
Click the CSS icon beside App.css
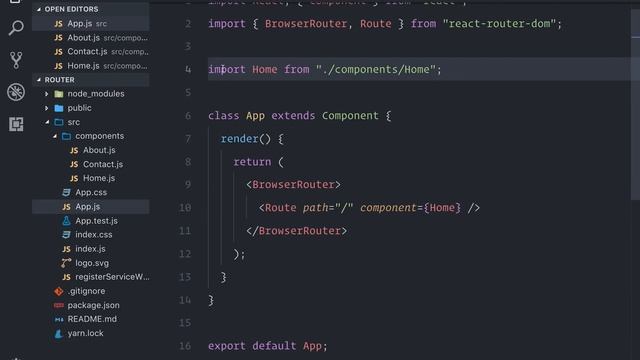pyautogui.click(x=66, y=192)
